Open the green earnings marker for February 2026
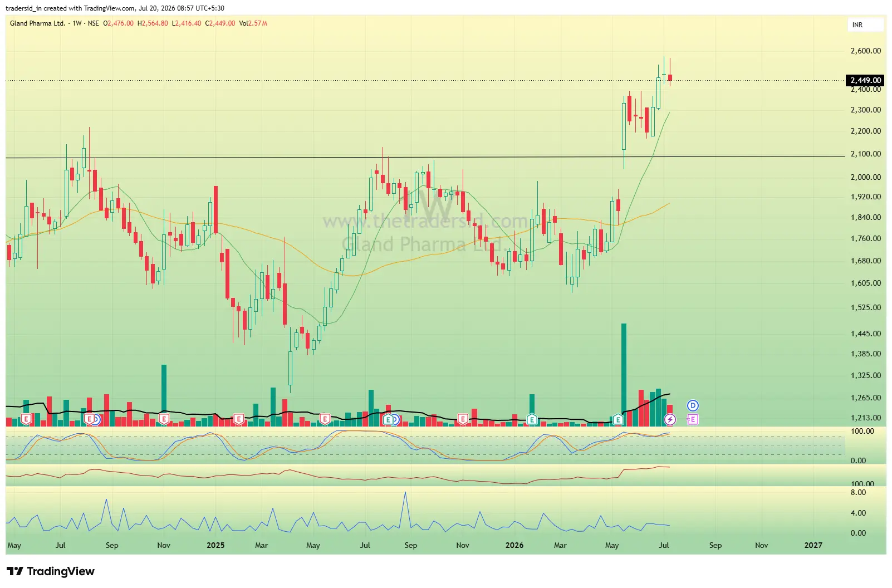Image resolution: width=892 pixels, height=588 pixels. [532, 419]
